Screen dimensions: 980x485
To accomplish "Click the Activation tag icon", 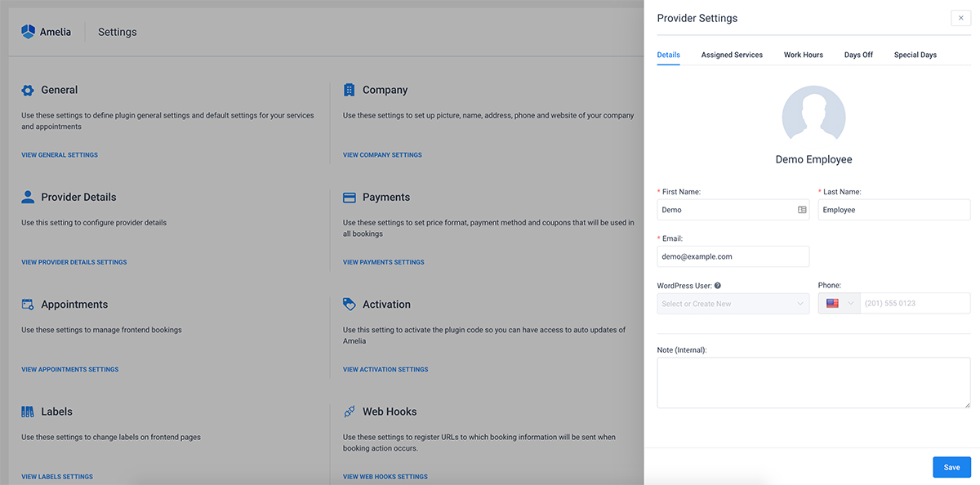I will (x=350, y=304).
